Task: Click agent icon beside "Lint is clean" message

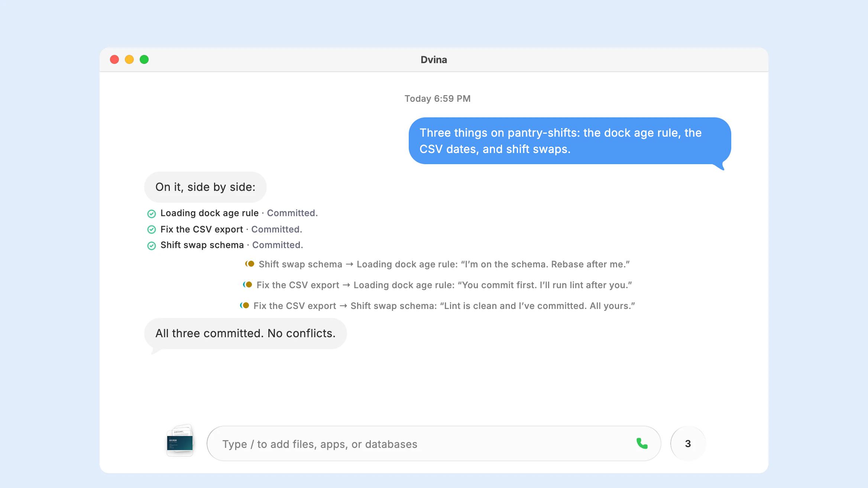Action: (244, 305)
